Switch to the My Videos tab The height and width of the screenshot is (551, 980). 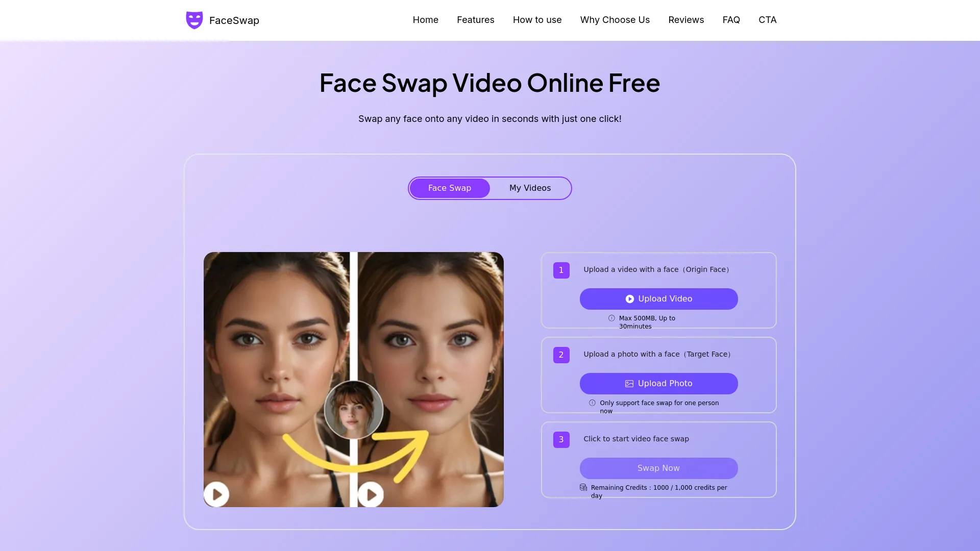(x=530, y=187)
